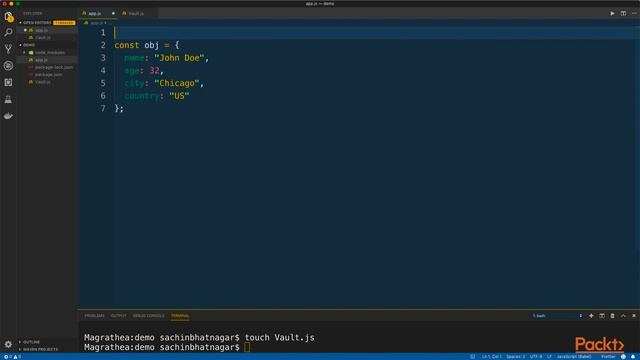Image resolution: width=640 pixels, height=360 pixels.
Task: Open the Test flask view
Action: (x=8, y=99)
